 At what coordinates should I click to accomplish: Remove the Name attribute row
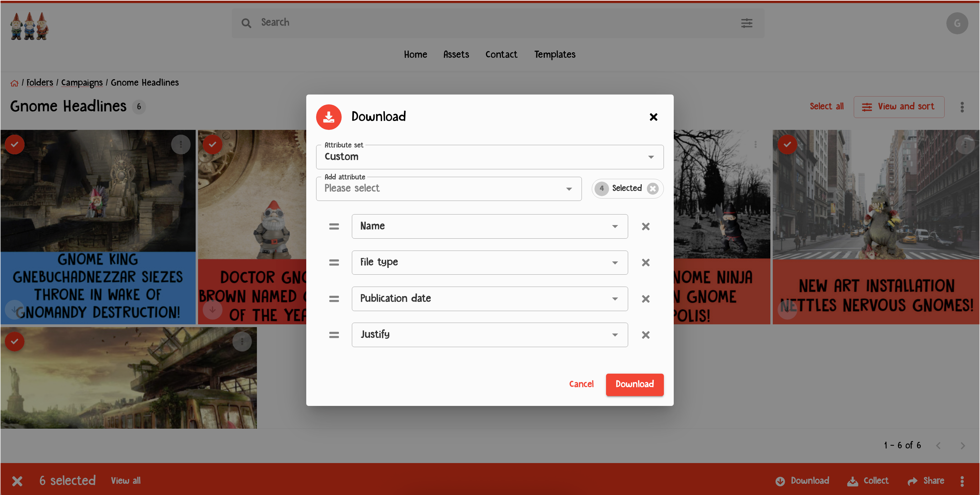click(645, 226)
